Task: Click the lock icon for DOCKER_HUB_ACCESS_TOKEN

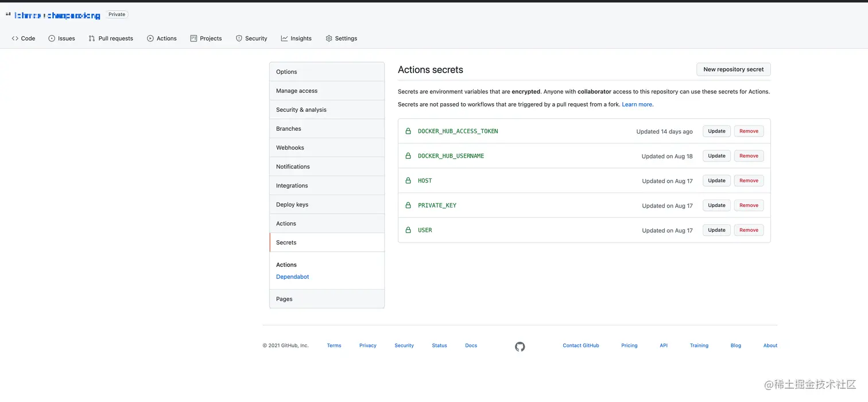Action: [408, 131]
